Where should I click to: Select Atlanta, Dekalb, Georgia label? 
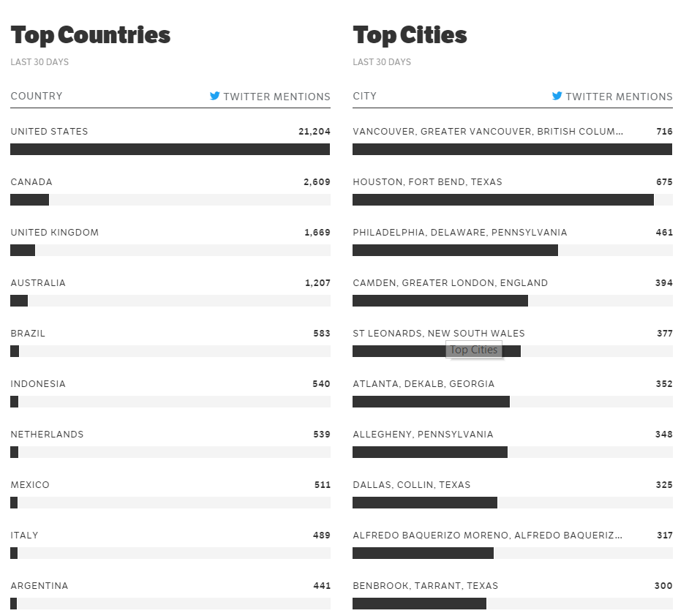[x=423, y=384]
